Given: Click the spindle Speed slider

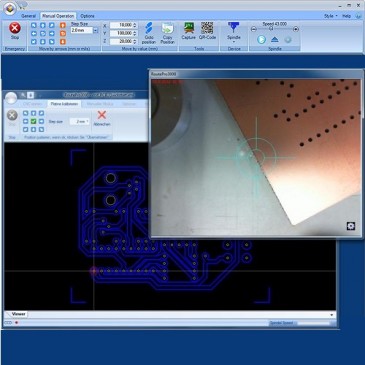Looking at the screenshot, I should 274,29.
